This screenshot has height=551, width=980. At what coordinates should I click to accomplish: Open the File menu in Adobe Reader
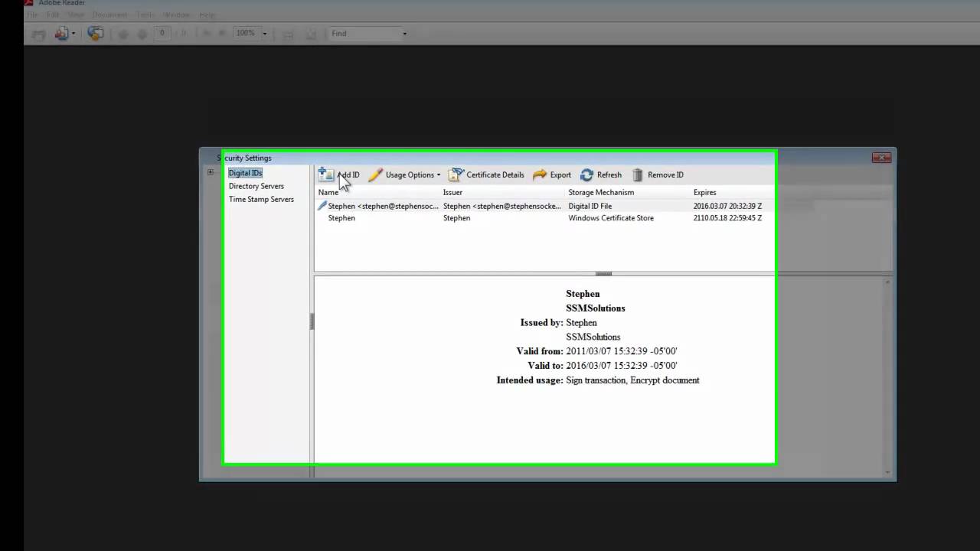32,15
